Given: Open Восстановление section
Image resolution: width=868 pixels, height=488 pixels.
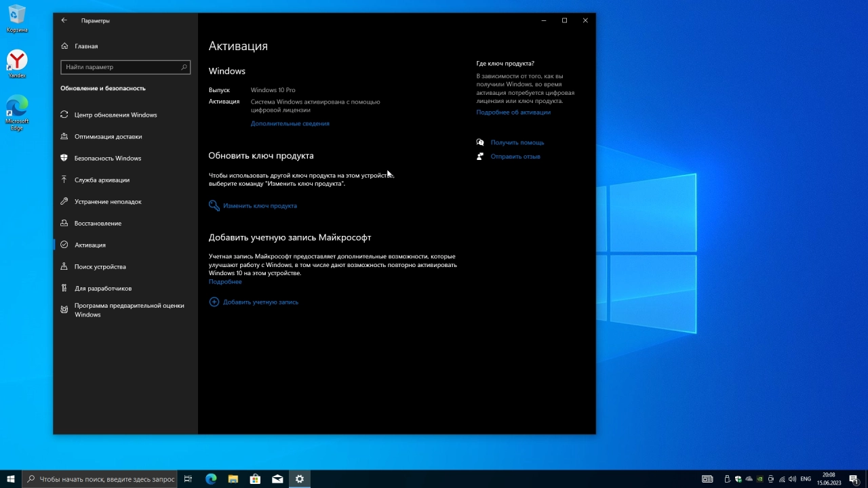Looking at the screenshot, I should coord(98,223).
